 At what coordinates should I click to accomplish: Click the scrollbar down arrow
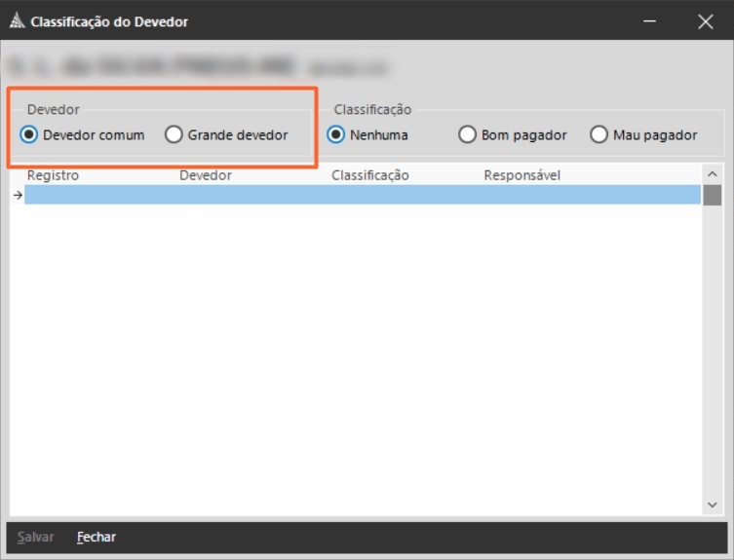coord(713,504)
